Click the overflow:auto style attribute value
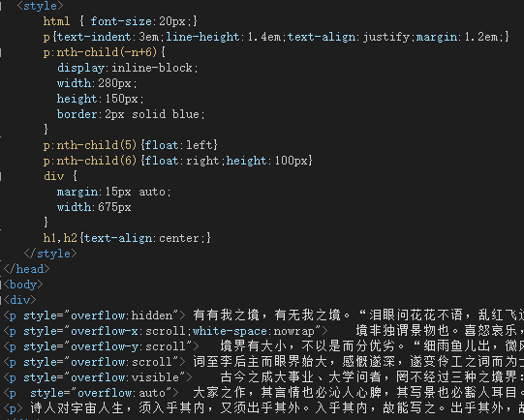The height and width of the screenshot is (420, 524). [x=122, y=393]
